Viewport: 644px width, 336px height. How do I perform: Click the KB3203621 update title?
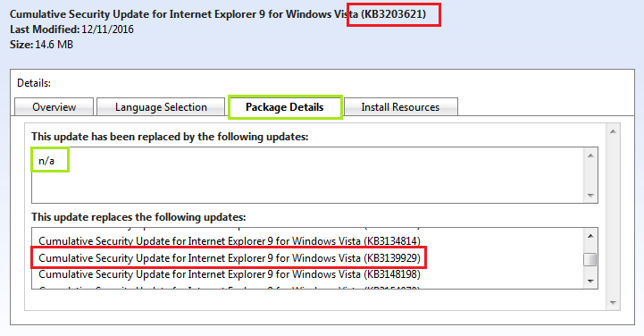point(218,14)
